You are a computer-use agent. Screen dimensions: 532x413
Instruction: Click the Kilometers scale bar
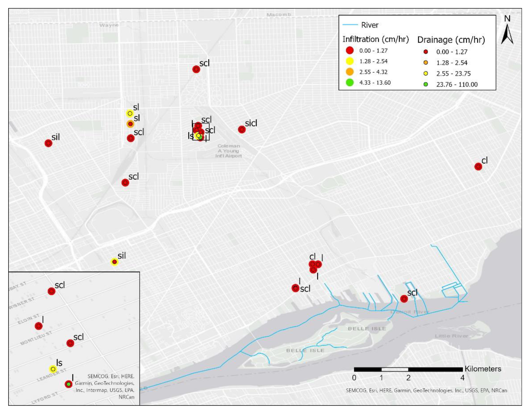point(408,369)
